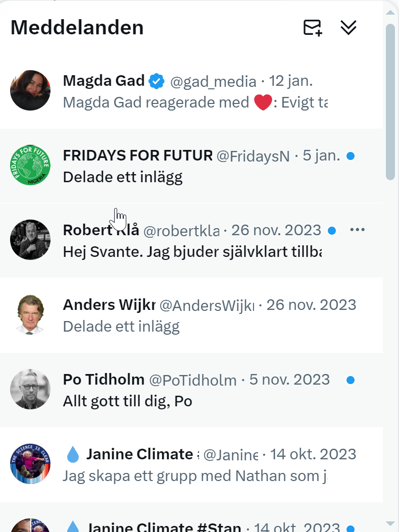Click the water drop emoji beside Janine Climate
Image resolution: width=399 pixels, height=532 pixels.
(x=73, y=455)
